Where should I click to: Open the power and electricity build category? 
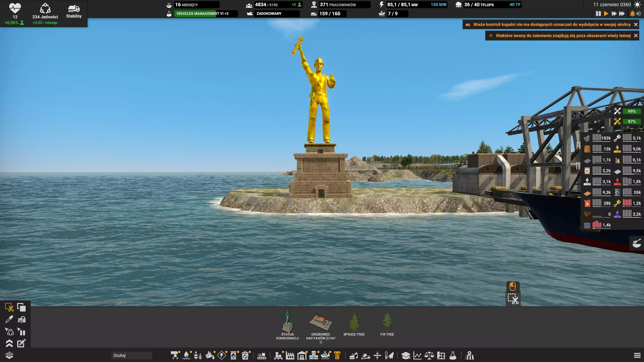pos(222,355)
